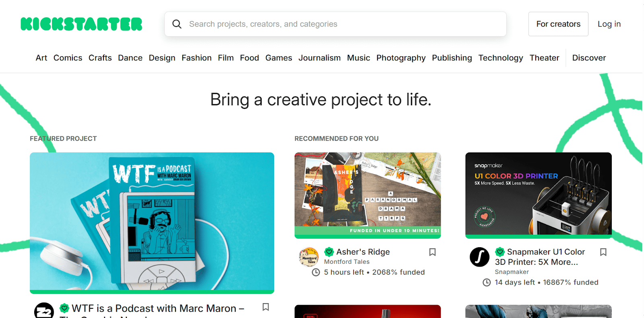Focus the search projects input field
Image resolution: width=644 pixels, height=318 pixels.
[x=342, y=24]
